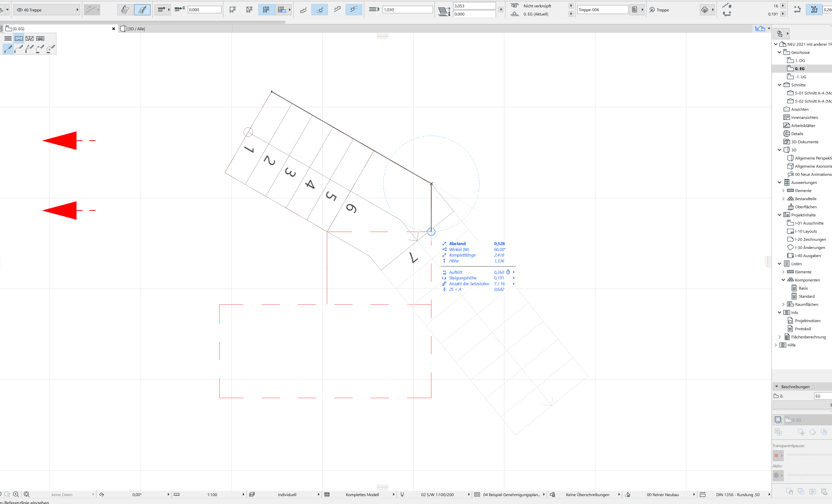Select the straight polyline stair input method

(x=8, y=49)
